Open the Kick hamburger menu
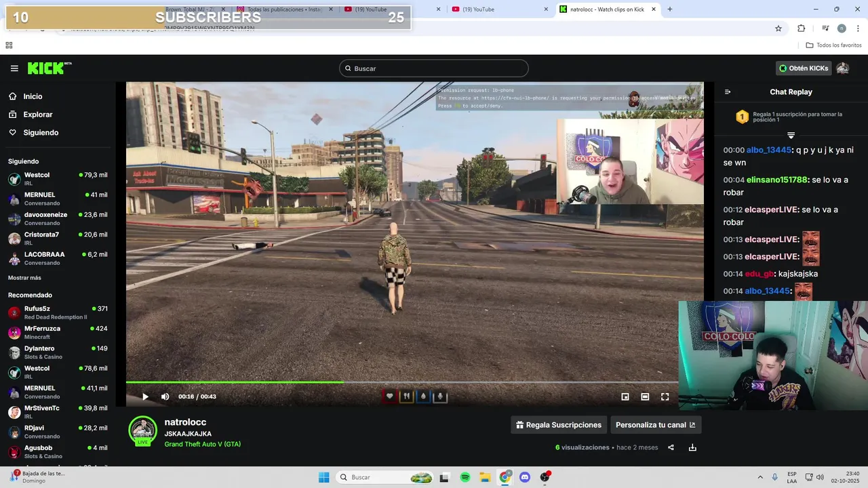This screenshot has height=488, width=868. coord(14,68)
